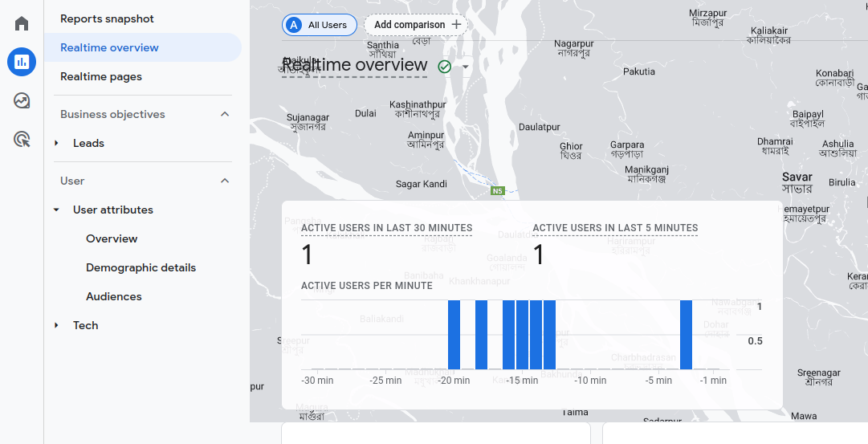The image size is (868, 444).
Task: Open the Audiences report
Action: [x=114, y=297]
